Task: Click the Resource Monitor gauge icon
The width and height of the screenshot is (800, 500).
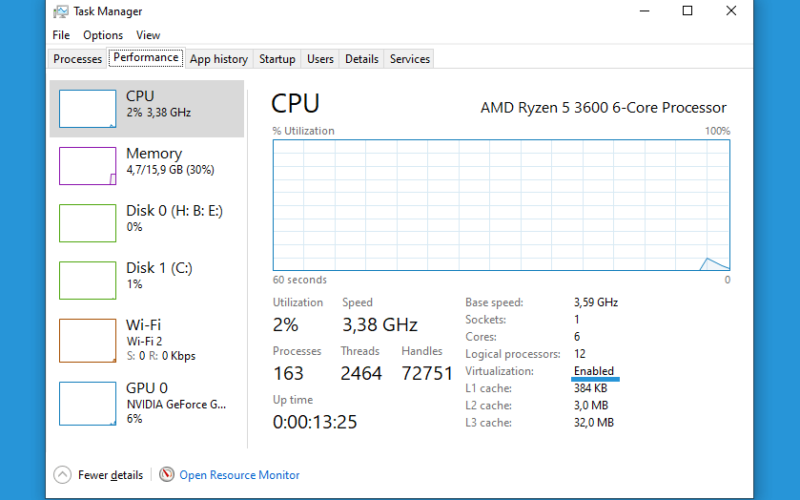Action: click(166, 474)
